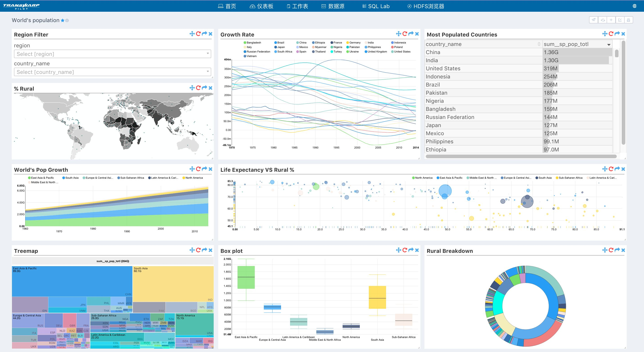
Task: Open Box plot chart via arrow icon
Action: tap(411, 250)
